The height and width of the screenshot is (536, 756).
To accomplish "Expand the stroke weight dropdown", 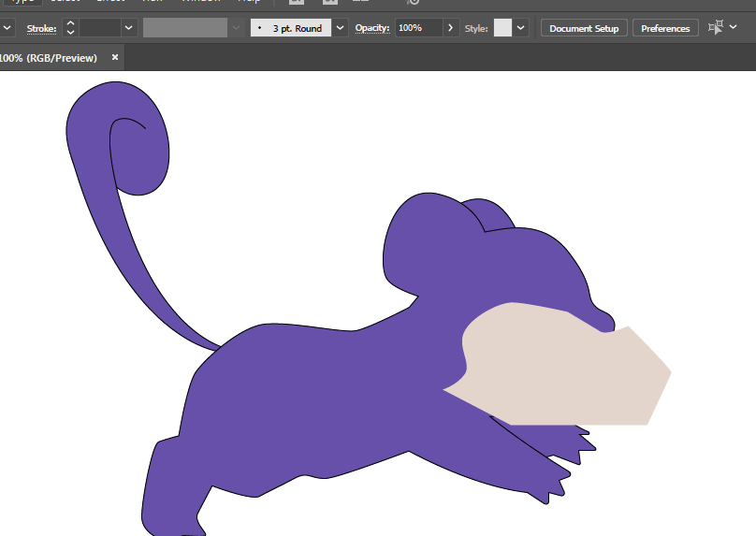I will pyautogui.click(x=129, y=28).
